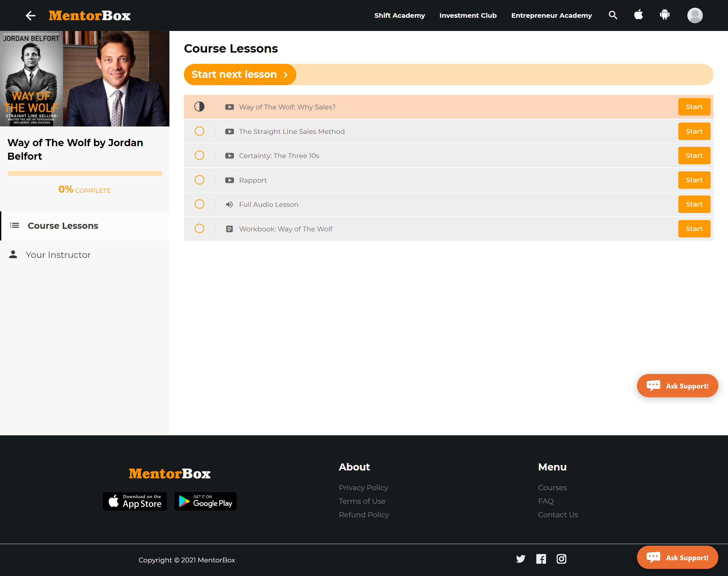728x576 pixels.
Task: Select the Course Lessons sidebar tab
Action: [x=85, y=226]
